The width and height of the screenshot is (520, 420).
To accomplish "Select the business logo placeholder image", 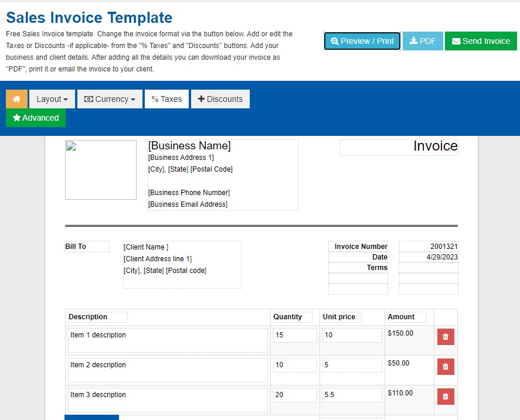I will (101, 170).
